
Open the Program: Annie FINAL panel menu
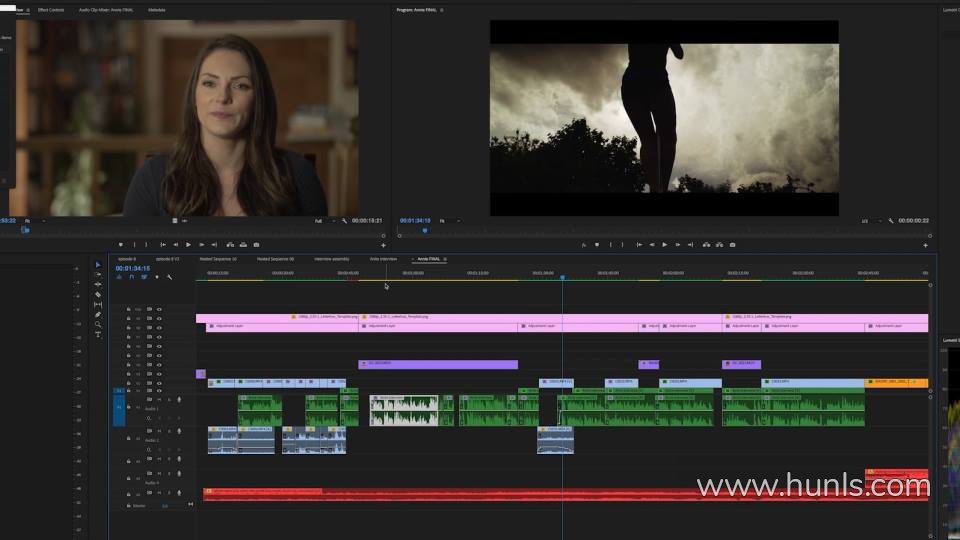coord(441,10)
